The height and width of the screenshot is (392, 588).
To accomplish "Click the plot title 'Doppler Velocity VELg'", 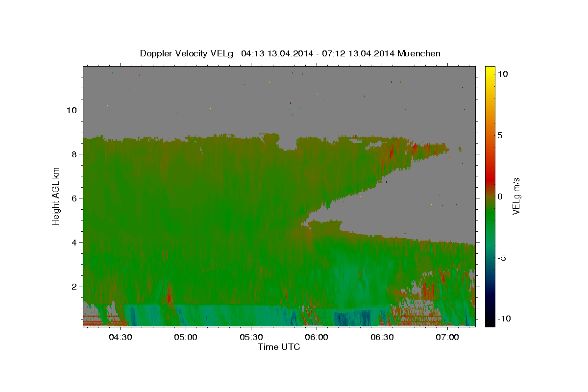I will pyautogui.click(x=187, y=53).
